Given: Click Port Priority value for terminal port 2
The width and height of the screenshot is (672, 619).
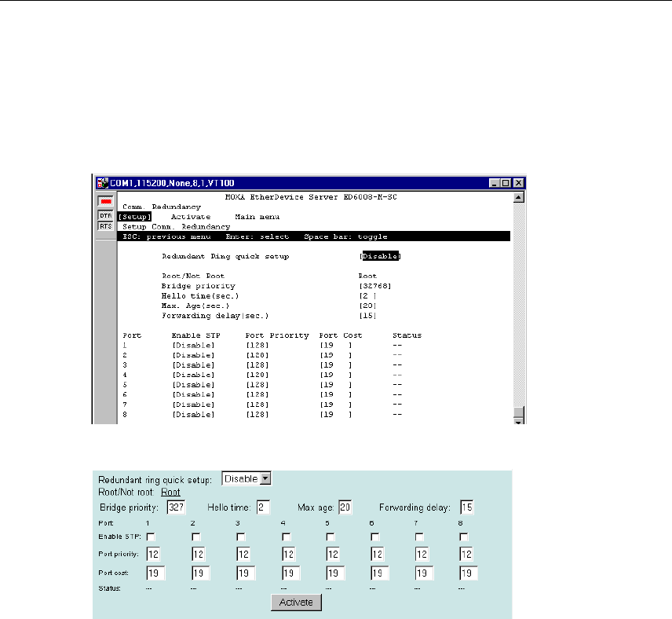Looking at the screenshot, I should click(257, 355).
